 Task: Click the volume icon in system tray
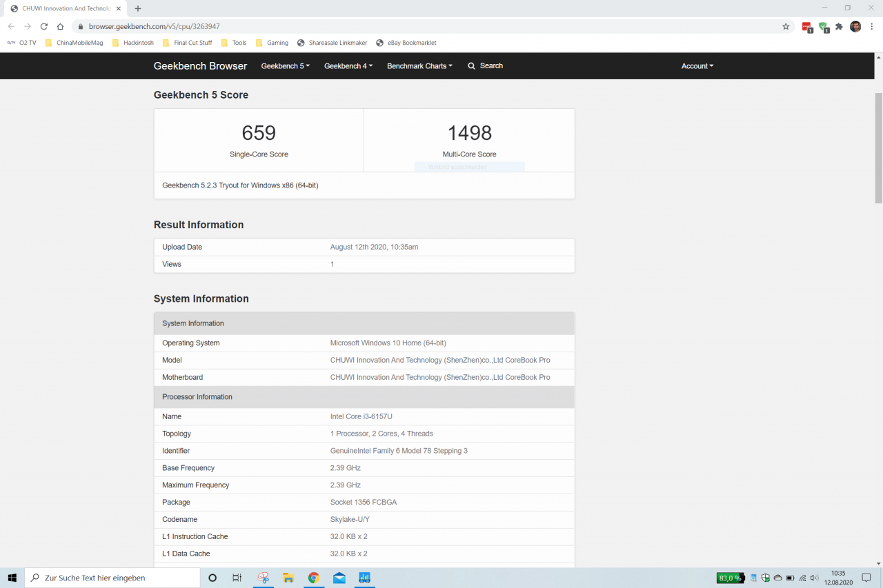click(814, 578)
